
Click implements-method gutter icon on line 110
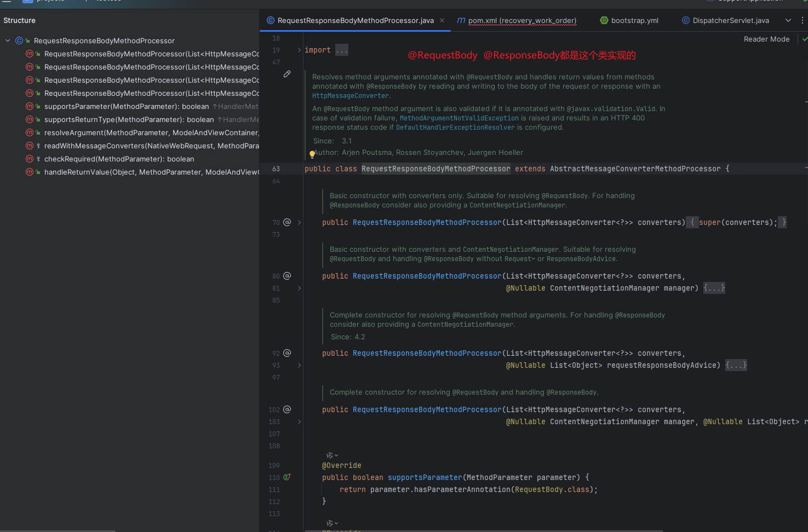click(287, 477)
